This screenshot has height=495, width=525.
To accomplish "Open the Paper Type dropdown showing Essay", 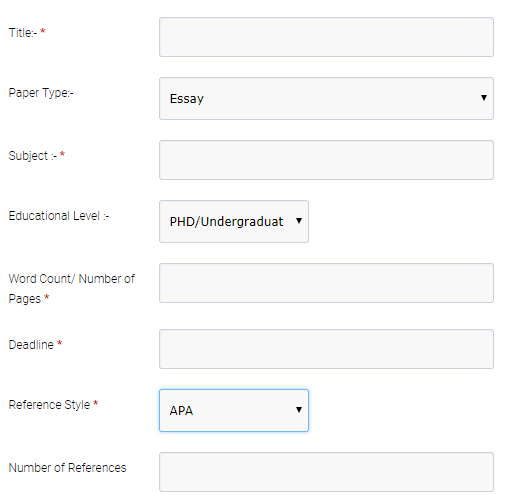I will (x=326, y=98).
